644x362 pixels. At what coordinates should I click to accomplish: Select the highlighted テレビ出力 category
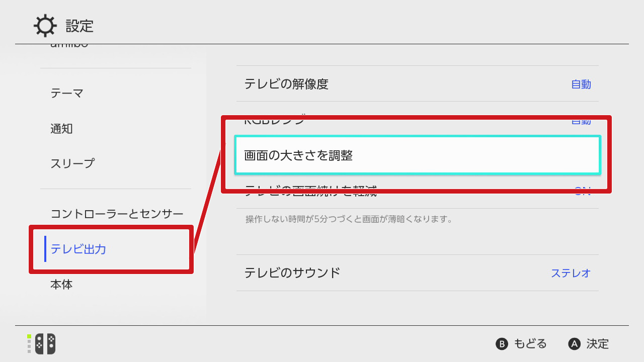[78, 249]
